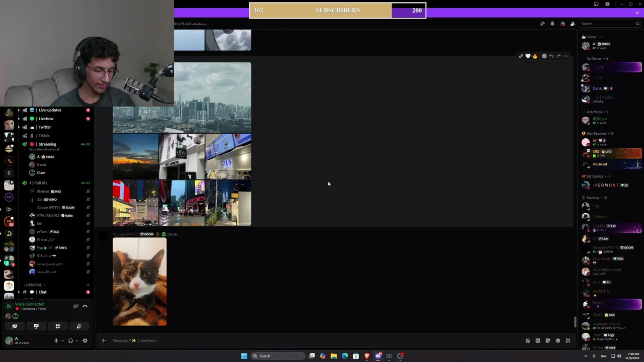Open the Windows Start menu
Viewport: 644px width, 362px height.
(244, 356)
